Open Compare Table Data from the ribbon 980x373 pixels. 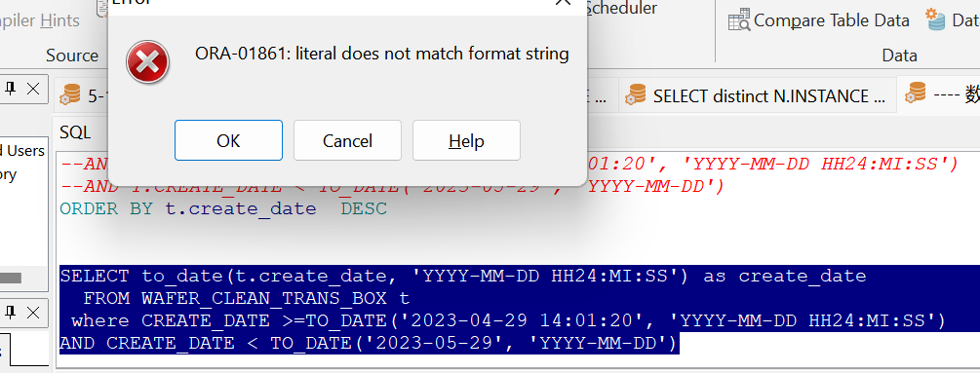819,19
